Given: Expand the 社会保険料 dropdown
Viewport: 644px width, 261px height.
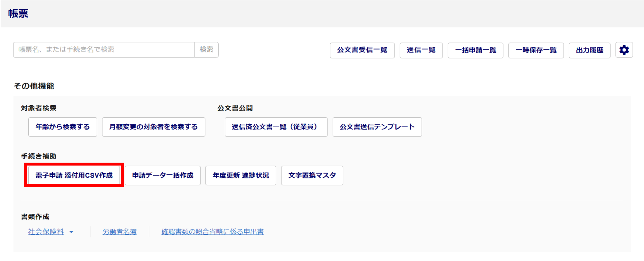Looking at the screenshot, I should pyautogui.click(x=46, y=232).
